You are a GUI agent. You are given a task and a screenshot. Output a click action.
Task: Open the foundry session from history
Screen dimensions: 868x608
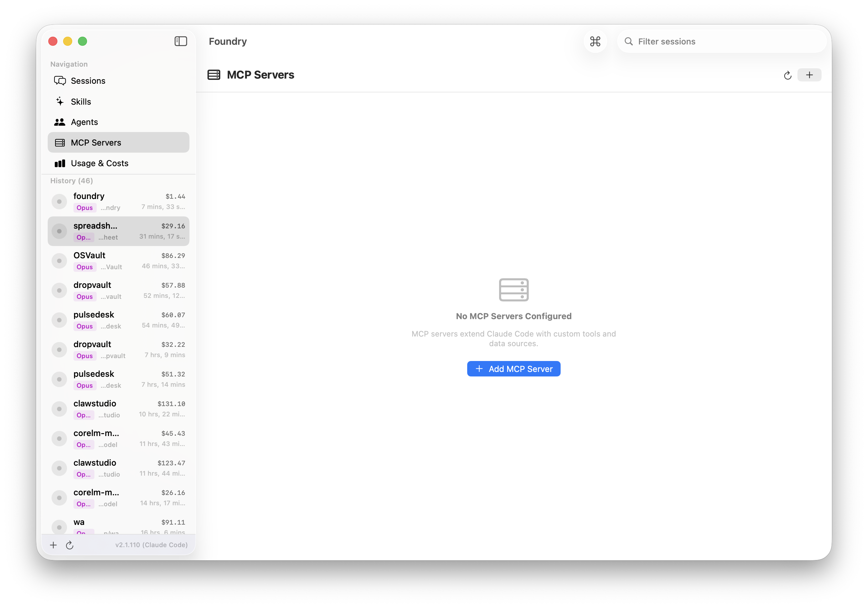coord(118,201)
